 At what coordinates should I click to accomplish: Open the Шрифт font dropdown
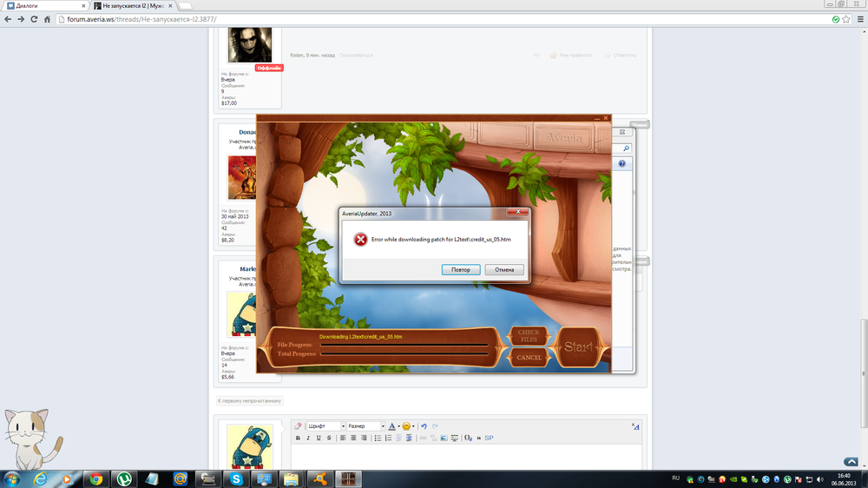(326, 426)
